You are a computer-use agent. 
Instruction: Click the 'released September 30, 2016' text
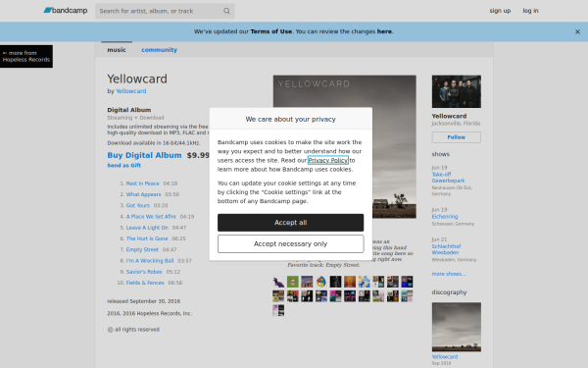pos(144,301)
